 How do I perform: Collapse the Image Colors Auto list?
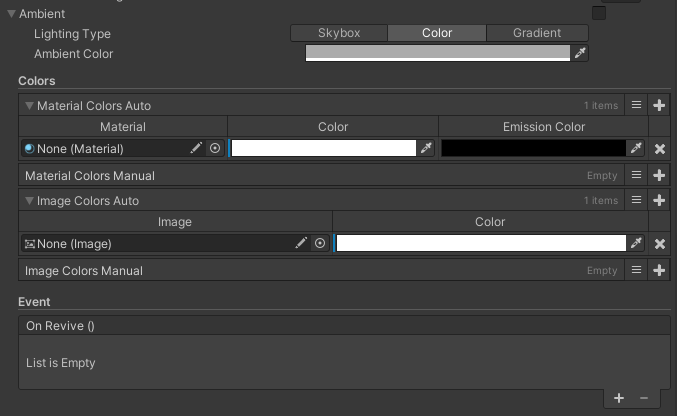click(x=29, y=200)
